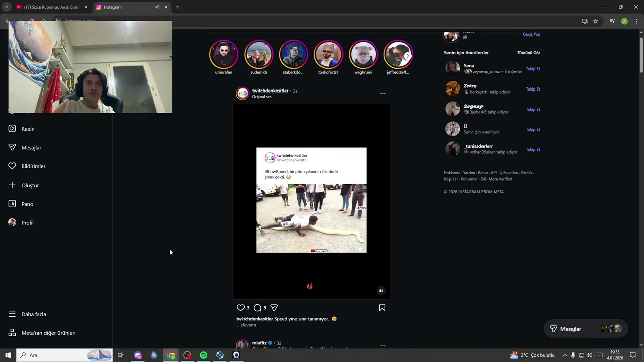Save the twitchdenkesitler post with bookmark

[x=382, y=308]
